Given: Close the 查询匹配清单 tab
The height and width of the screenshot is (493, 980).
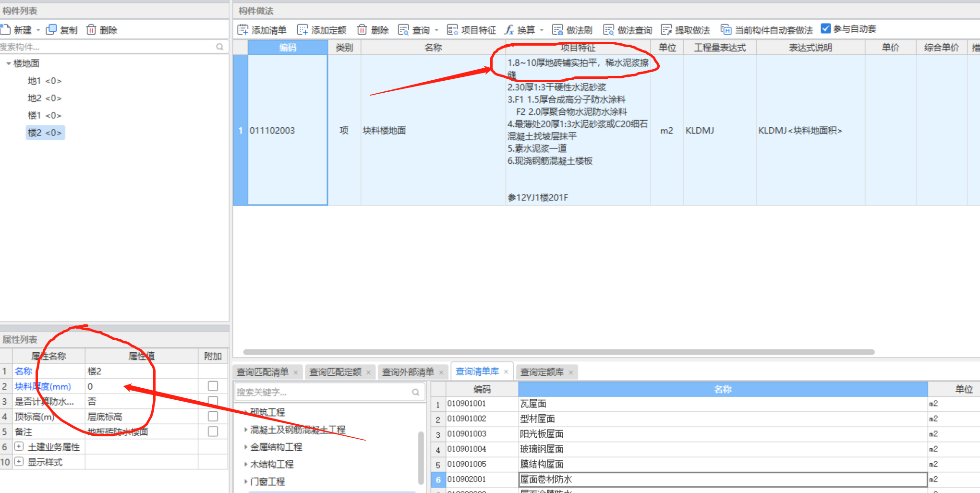Looking at the screenshot, I should point(296,372).
